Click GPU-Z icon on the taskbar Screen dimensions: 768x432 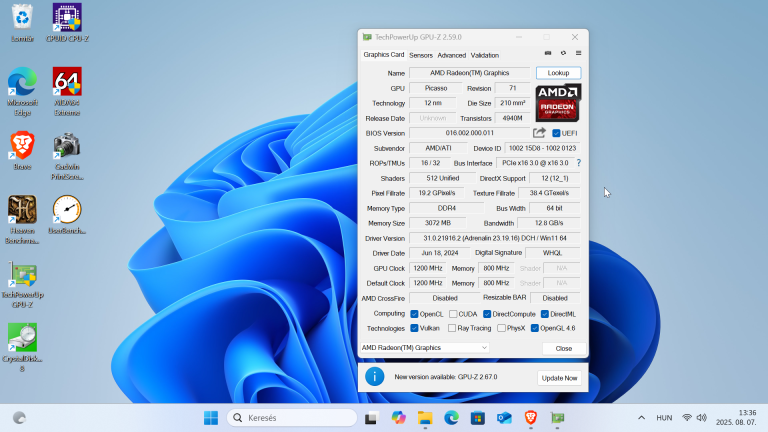[x=557, y=418]
